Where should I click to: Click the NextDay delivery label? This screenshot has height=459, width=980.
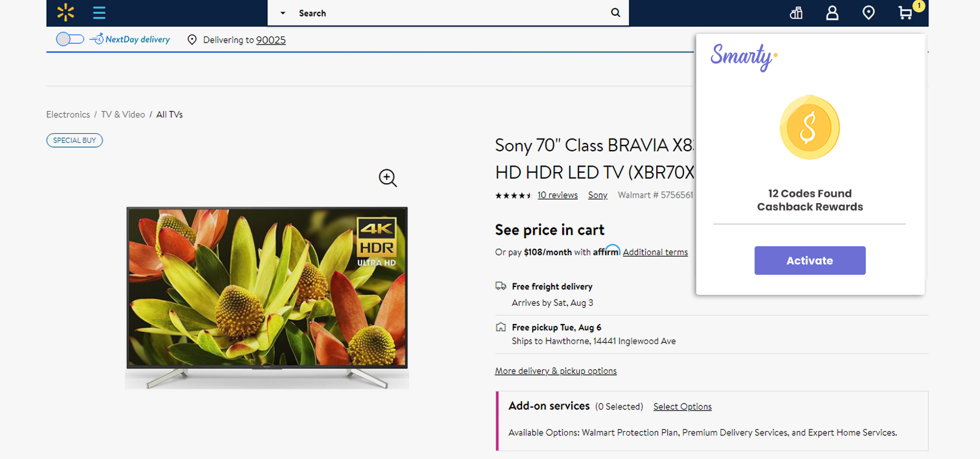137,40
